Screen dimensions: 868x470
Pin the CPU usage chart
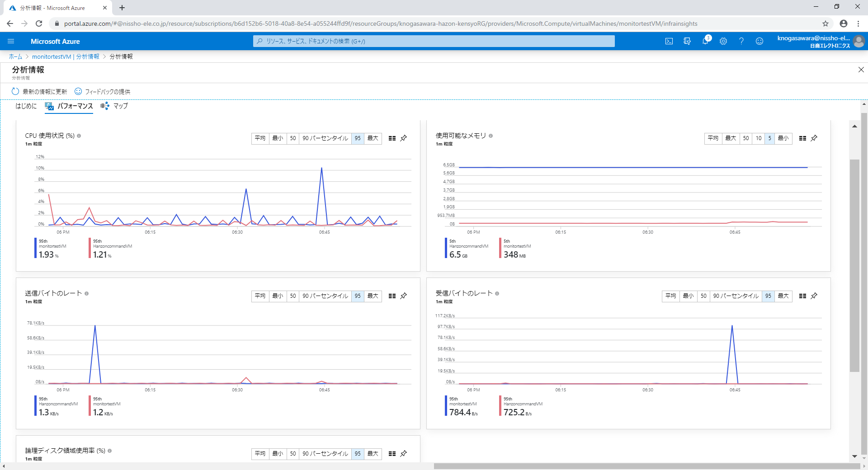404,138
